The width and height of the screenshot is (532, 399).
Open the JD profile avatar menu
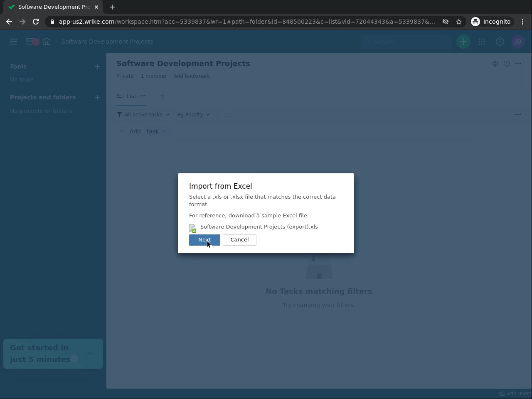pos(518,42)
